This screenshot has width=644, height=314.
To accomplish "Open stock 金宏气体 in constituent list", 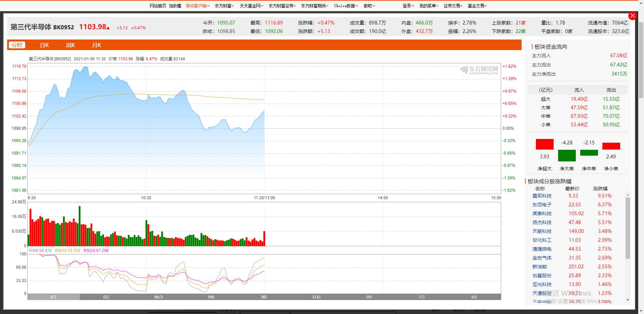I will click(x=542, y=258).
